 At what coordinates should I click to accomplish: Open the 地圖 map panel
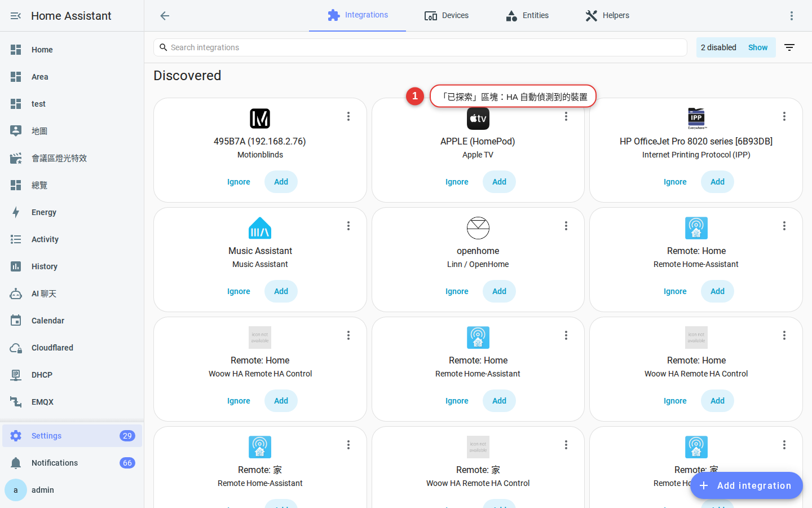click(72, 131)
